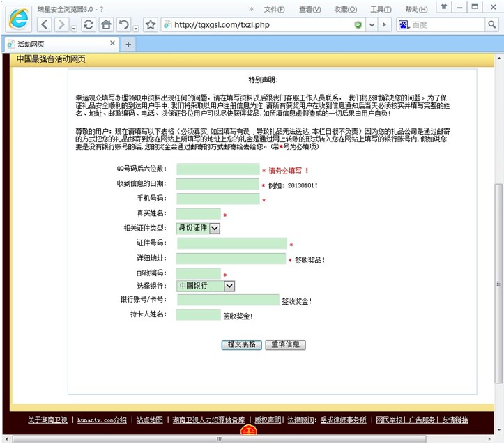Open the 收藏(O) menu
Viewport: 504px width, 444px height.
(346, 9)
